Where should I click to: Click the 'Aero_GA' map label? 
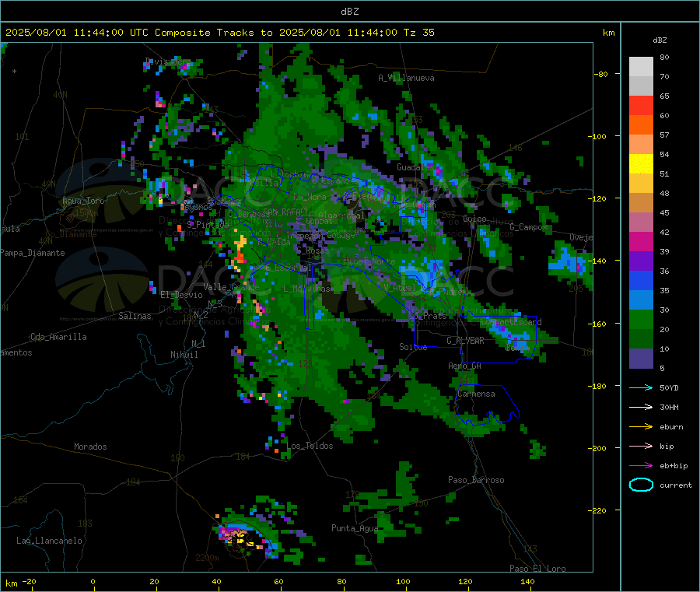pos(465,366)
